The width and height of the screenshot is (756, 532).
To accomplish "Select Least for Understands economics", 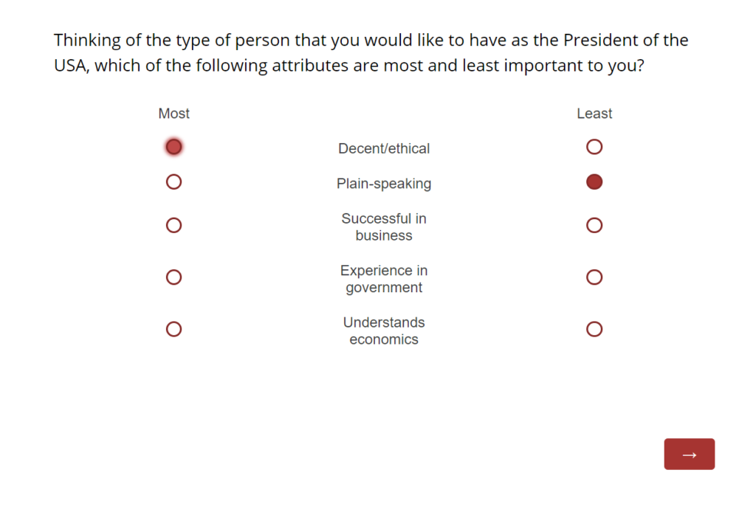I will click(x=594, y=329).
